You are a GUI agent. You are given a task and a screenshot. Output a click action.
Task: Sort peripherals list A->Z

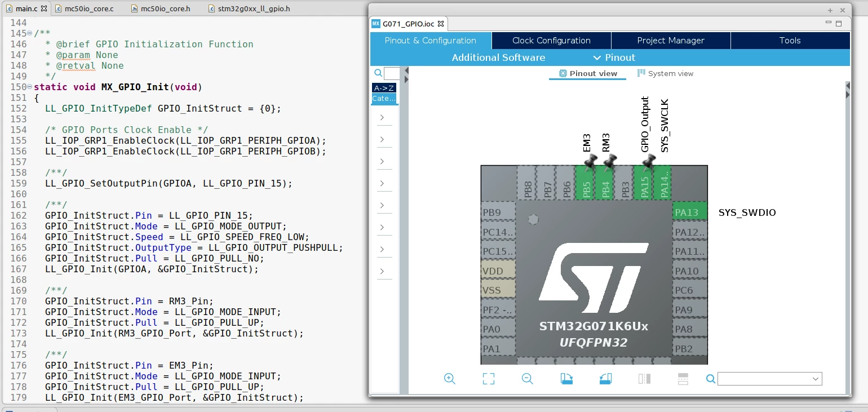click(384, 88)
